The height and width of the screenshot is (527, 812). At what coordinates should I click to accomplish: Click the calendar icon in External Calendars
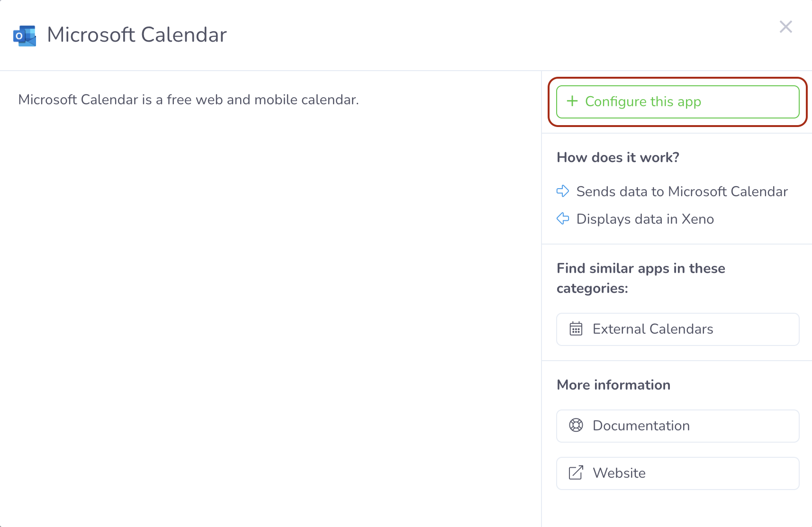tap(576, 329)
